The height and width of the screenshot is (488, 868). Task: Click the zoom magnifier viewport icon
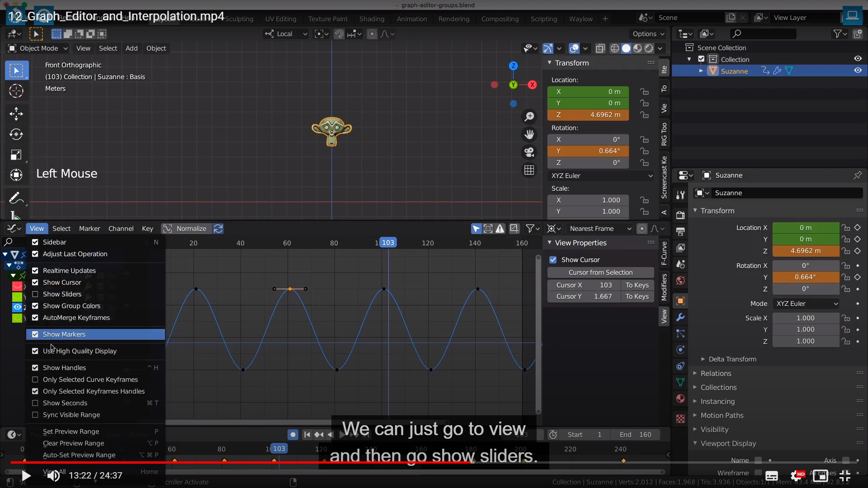coord(529,117)
